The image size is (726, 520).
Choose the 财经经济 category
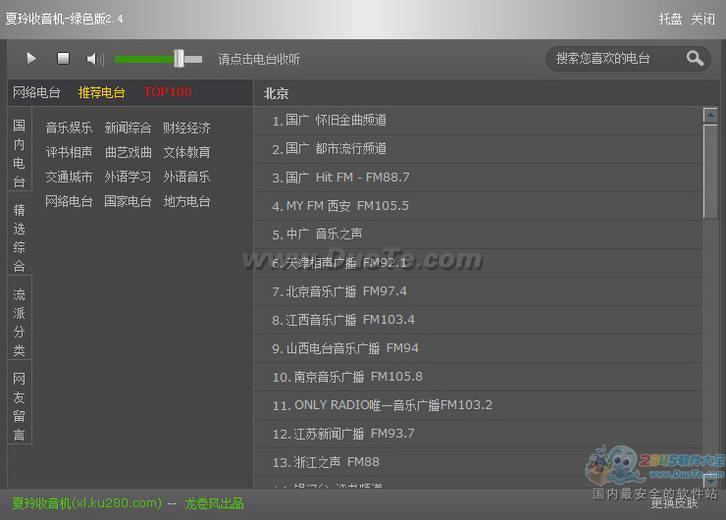(187, 128)
